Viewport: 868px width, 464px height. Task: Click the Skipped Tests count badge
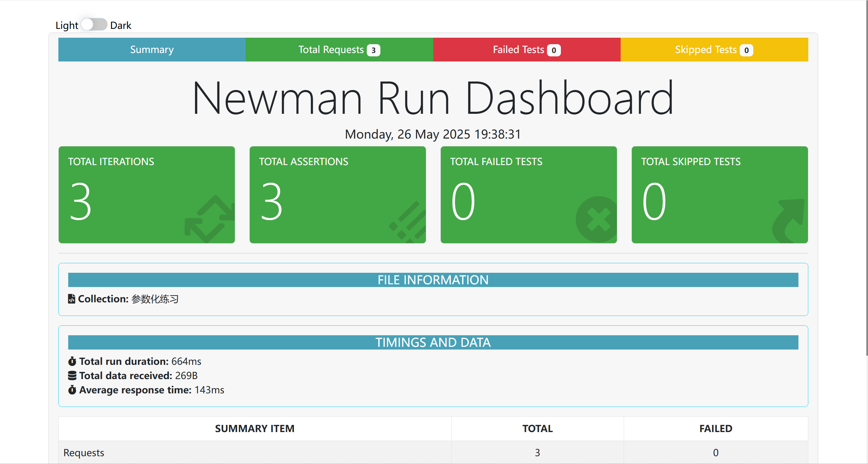pyautogui.click(x=746, y=50)
